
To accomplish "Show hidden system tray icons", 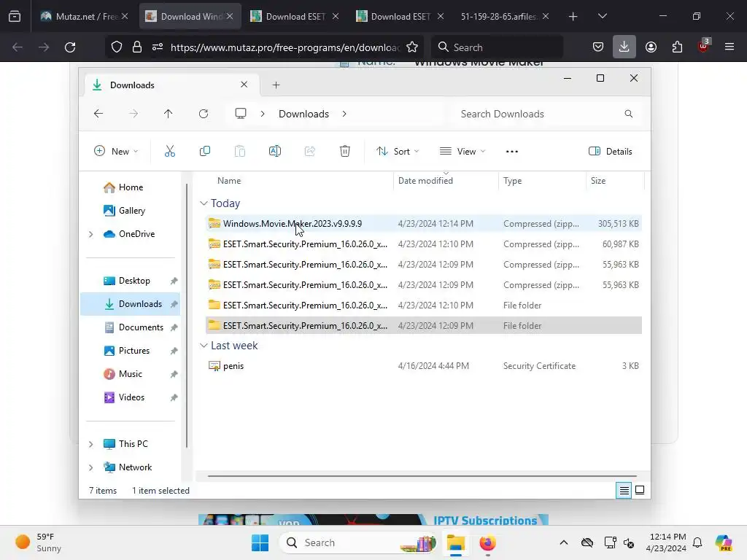I will (x=564, y=542).
